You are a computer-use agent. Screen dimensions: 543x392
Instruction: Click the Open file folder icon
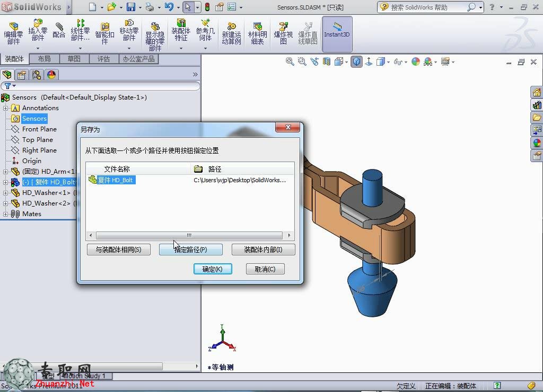point(111,6)
